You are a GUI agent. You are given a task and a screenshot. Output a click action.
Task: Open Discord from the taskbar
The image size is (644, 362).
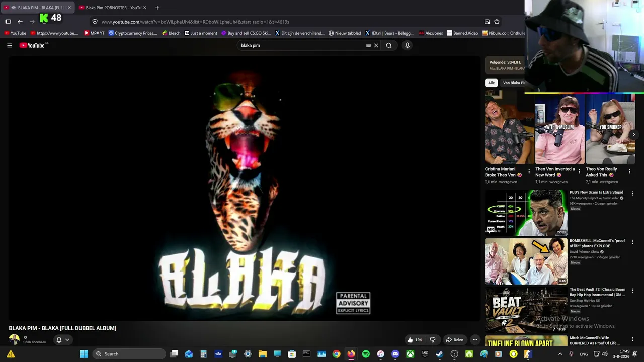coord(395,354)
